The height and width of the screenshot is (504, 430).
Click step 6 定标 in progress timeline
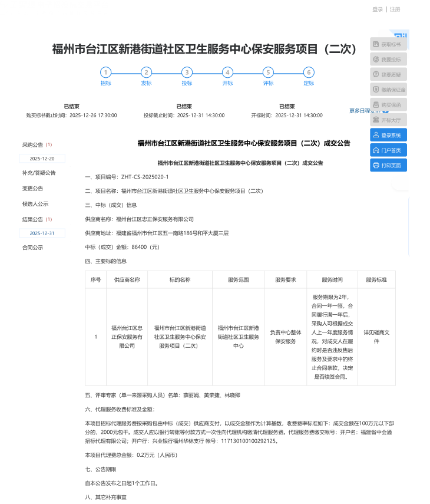(x=308, y=73)
